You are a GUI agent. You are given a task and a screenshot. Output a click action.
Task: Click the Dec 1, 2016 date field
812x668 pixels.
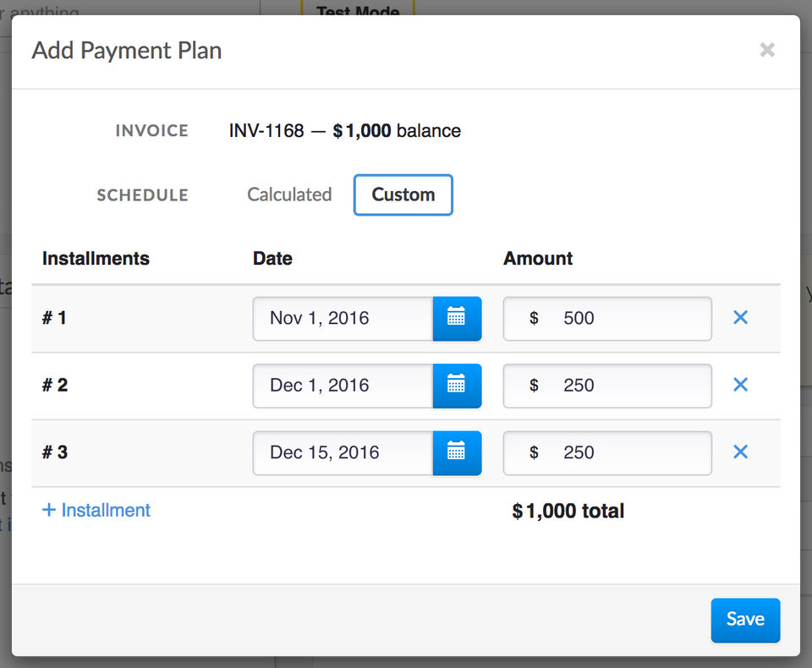343,386
